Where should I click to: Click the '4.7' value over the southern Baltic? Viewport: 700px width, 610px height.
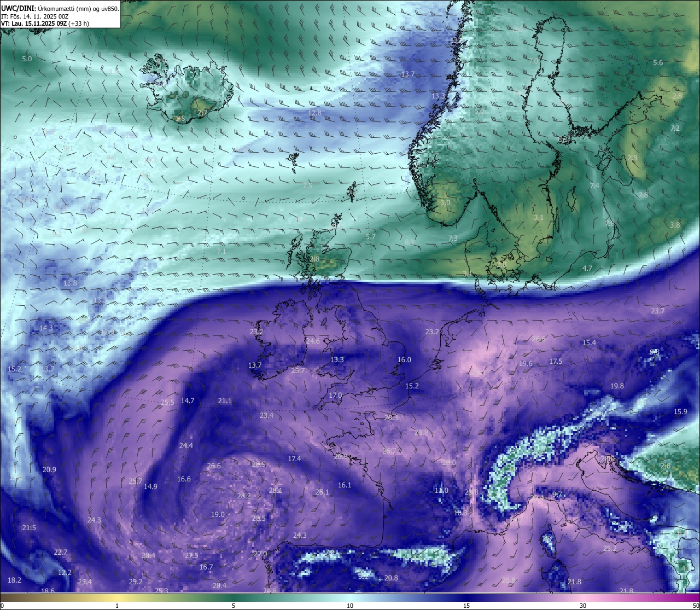pyautogui.click(x=587, y=268)
